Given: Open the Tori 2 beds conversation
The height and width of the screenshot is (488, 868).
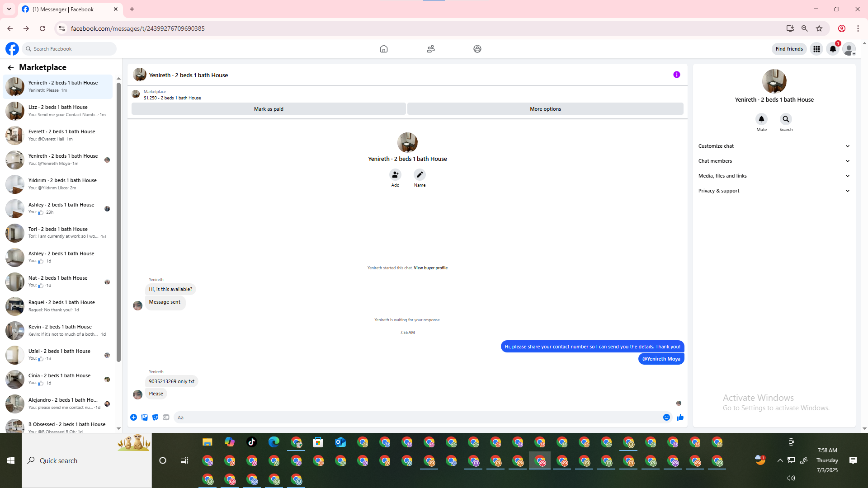Looking at the screenshot, I should click(x=58, y=233).
